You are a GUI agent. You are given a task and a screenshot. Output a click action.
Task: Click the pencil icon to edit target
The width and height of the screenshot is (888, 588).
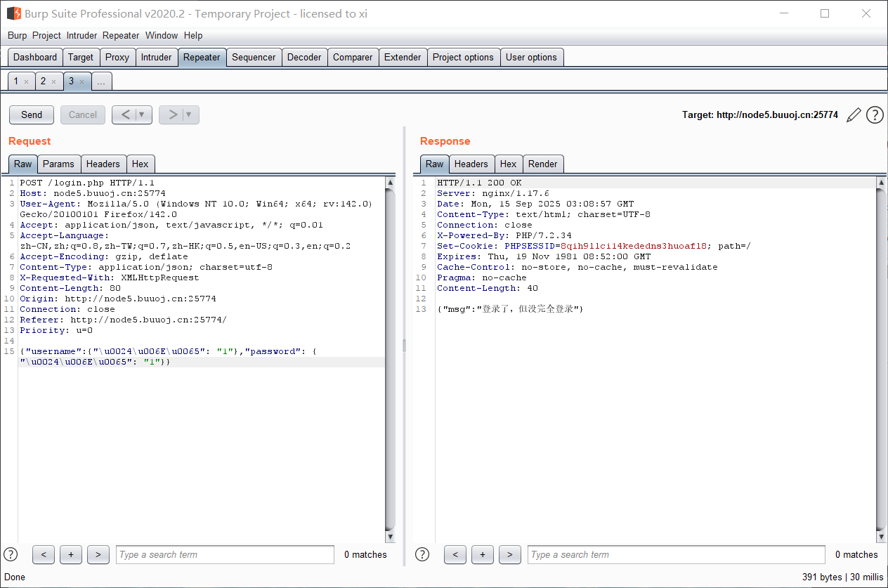click(854, 115)
